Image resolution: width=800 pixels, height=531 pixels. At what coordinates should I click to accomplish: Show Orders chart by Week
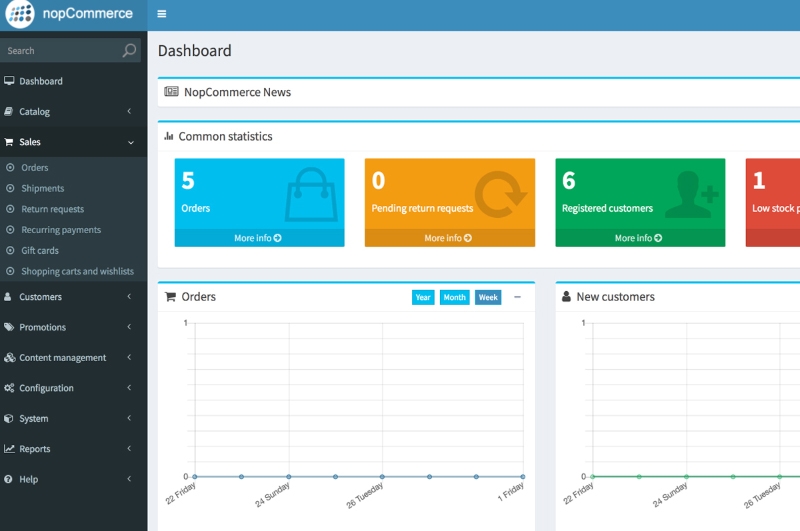coord(488,297)
